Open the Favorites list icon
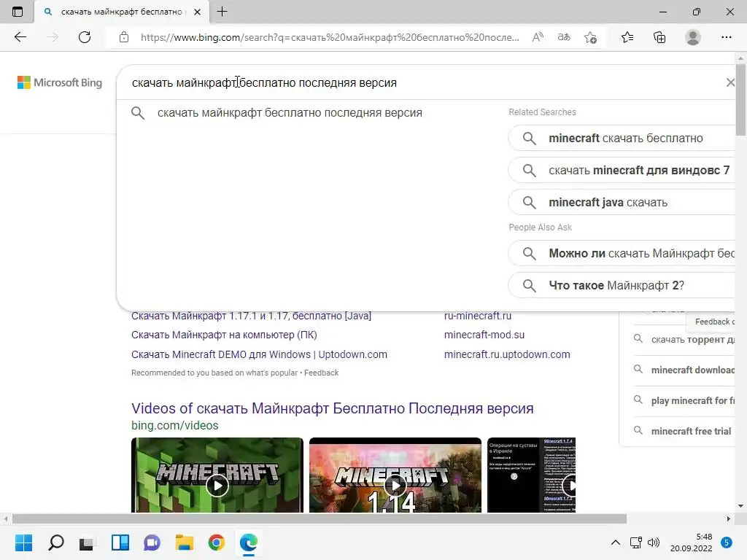The width and height of the screenshot is (747, 560). 627,37
